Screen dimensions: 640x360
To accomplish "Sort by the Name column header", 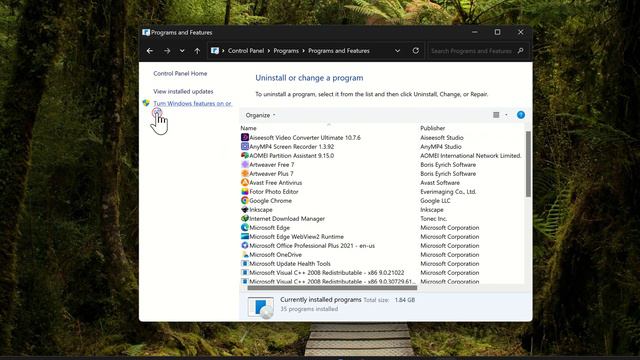I will (x=249, y=128).
